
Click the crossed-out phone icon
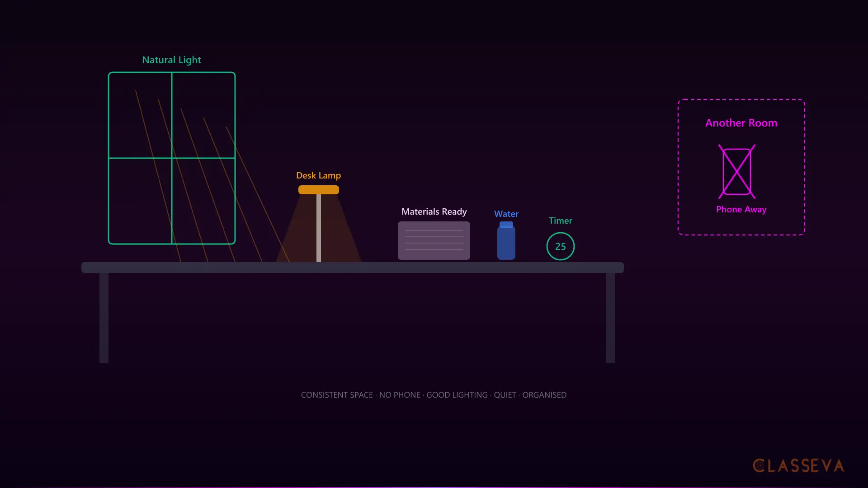pos(737,172)
